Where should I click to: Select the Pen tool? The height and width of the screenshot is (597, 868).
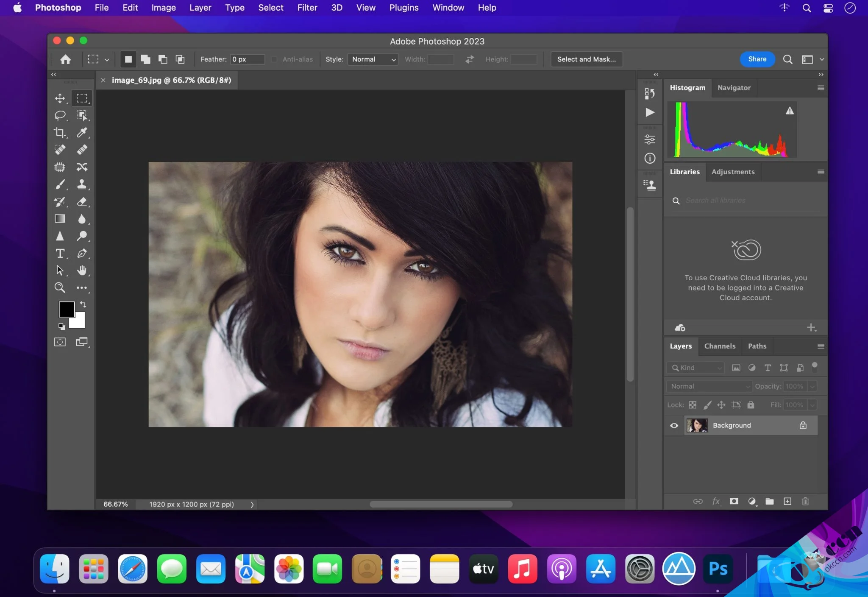pos(82,254)
